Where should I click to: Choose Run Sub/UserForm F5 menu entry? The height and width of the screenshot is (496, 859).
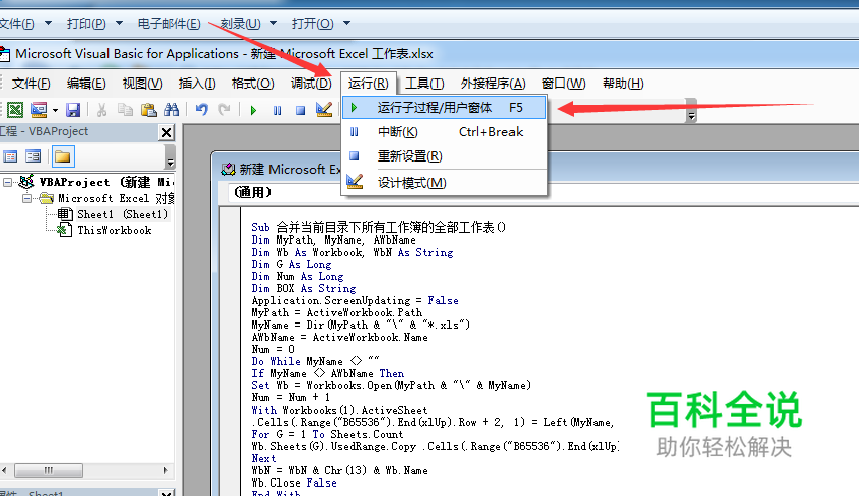point(444,107)
